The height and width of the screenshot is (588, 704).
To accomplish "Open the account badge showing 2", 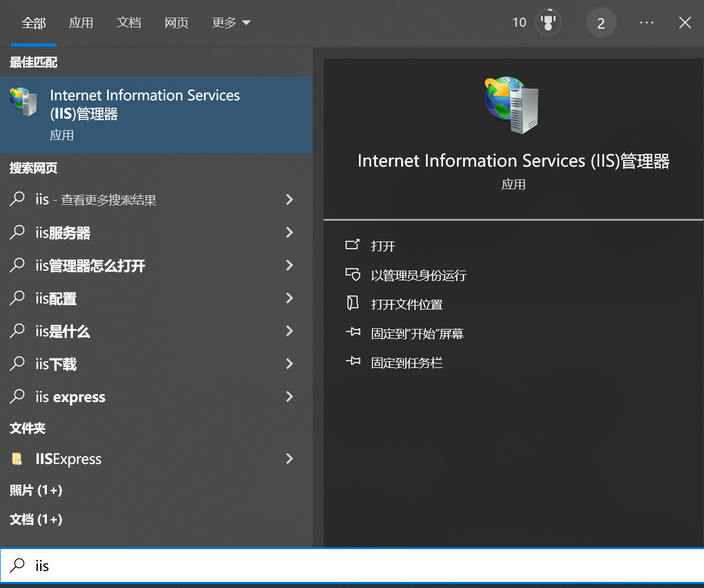I will click(601, 23).
